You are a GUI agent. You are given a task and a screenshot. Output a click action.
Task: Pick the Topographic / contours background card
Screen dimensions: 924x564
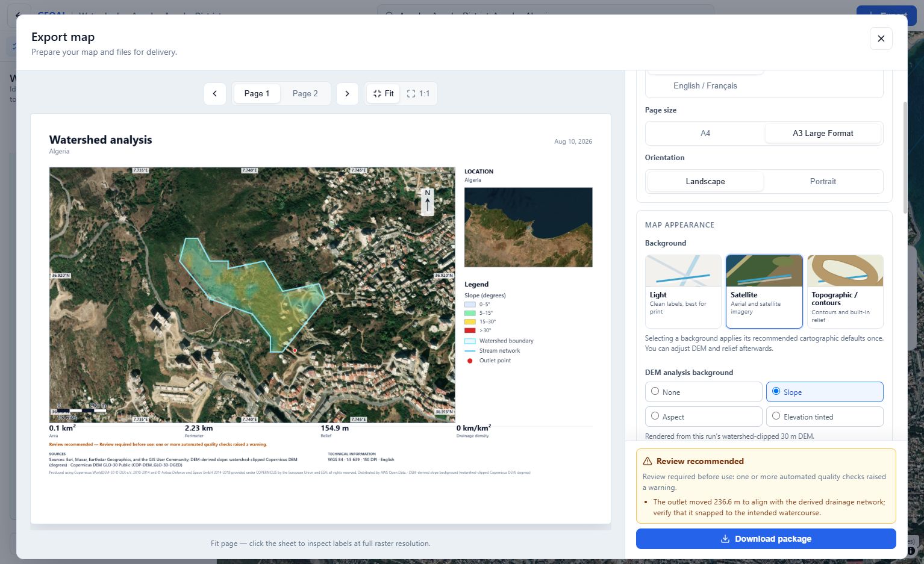click(845, 291)
